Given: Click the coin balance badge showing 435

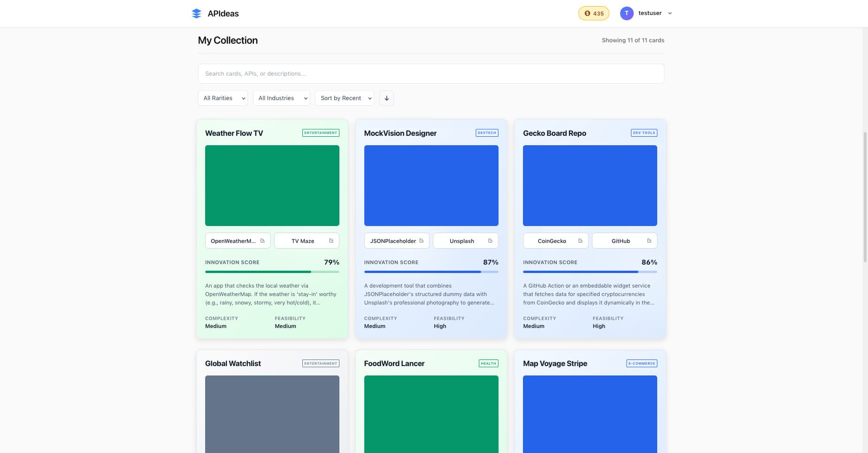Looking at the screenshot, I should pos(593,14).
